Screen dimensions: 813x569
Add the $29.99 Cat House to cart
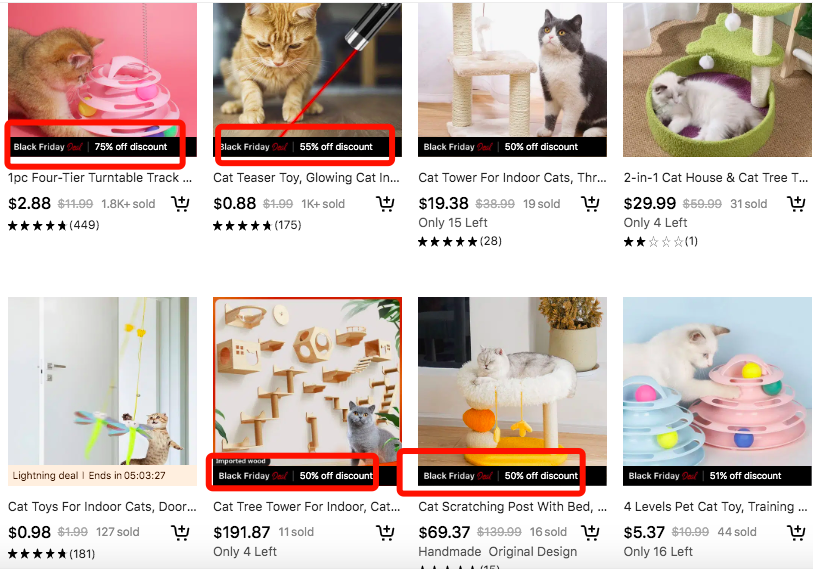[x=796, y=203]
